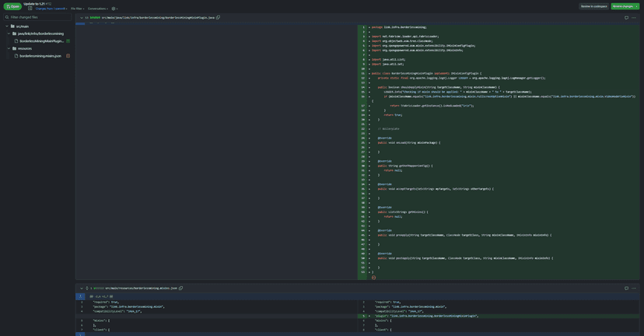Viewport: 644px width, 336px height.
Task: Open borderlessmining.mixins.json file path link
Action: [x=141, y=289]
